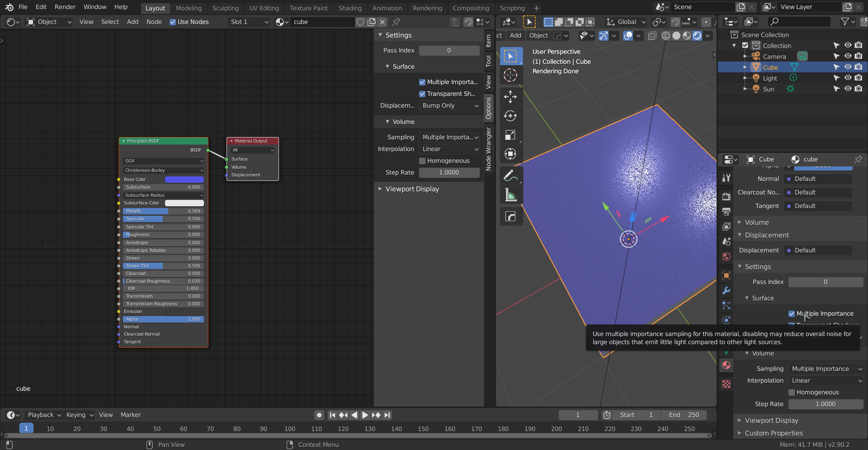The width and height of the screenshot is (868, 450).
Task: Expand the Viewport Display panel in node sidebar
Action: tap(412, 189)
